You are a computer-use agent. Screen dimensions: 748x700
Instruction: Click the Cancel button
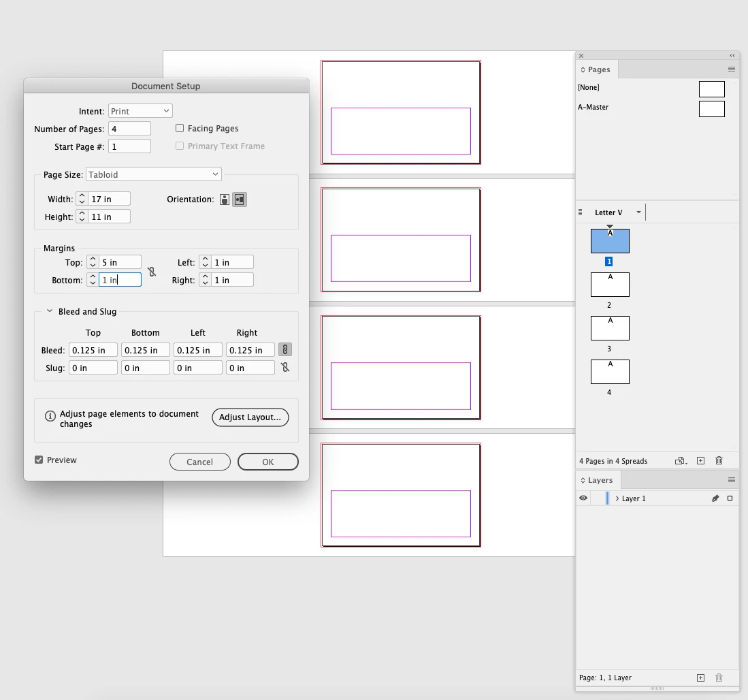pos(200,462)
